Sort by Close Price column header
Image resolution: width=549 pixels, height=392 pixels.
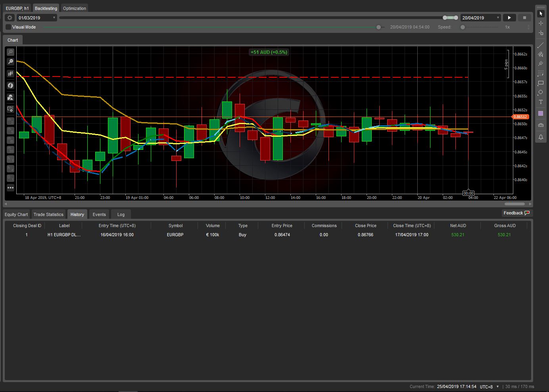pyautogui.click(x=366, y=226)
